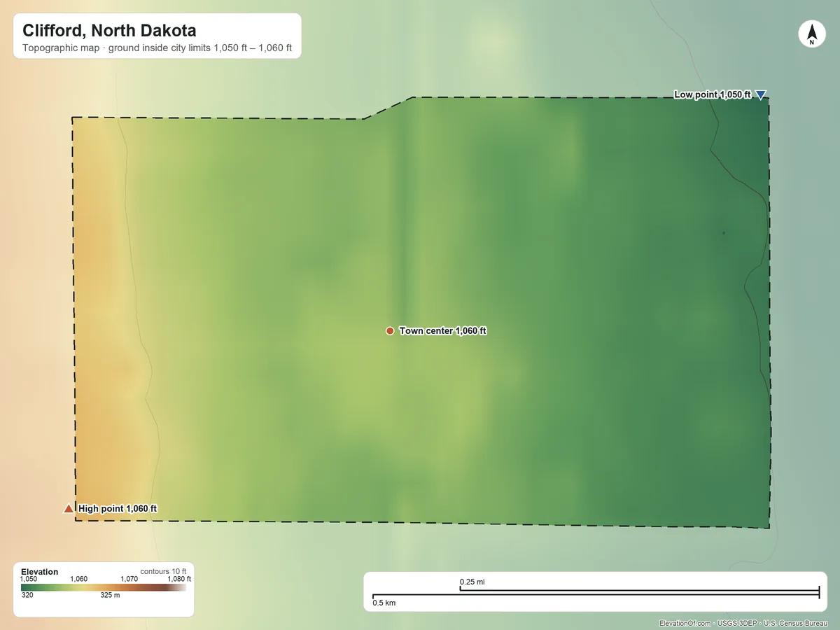Click the 'Low point 1,050 ft' label
This screenshot has width=840, height=630.
click(x=712, y=94)
